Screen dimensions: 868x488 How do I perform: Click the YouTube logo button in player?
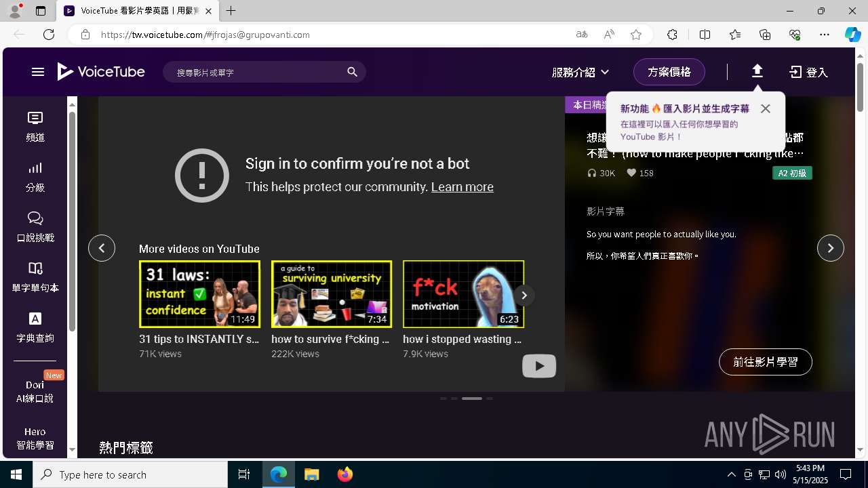(539, 366)
